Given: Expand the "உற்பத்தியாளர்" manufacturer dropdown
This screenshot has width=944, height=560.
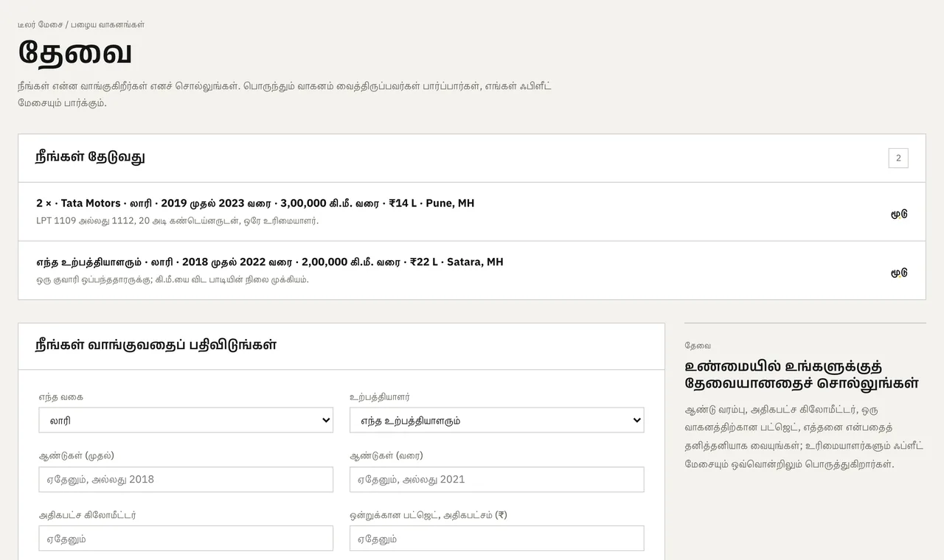Looking at the screenshot, I should click(497, 420).
